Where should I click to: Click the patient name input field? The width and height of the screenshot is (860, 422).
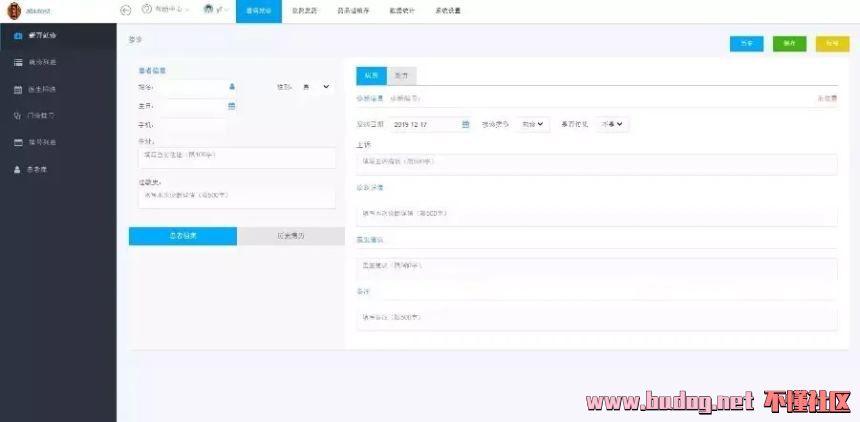point(199,87)
